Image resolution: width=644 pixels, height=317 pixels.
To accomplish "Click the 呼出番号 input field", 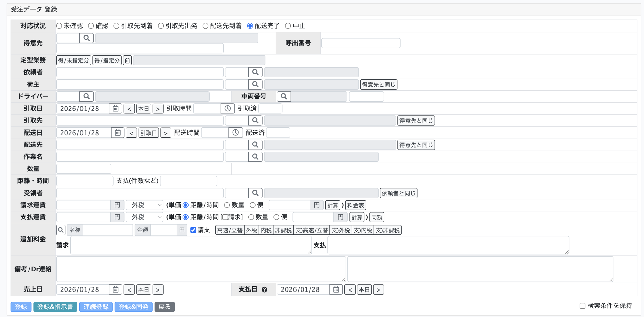I will (361, 43).
